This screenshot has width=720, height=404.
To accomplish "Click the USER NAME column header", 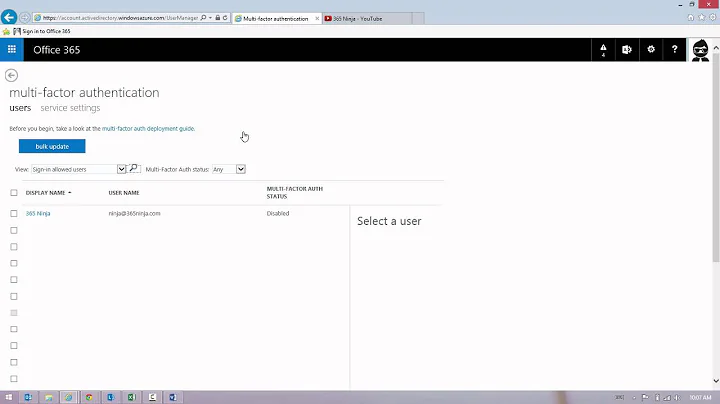I will click(x=124, y=193).
